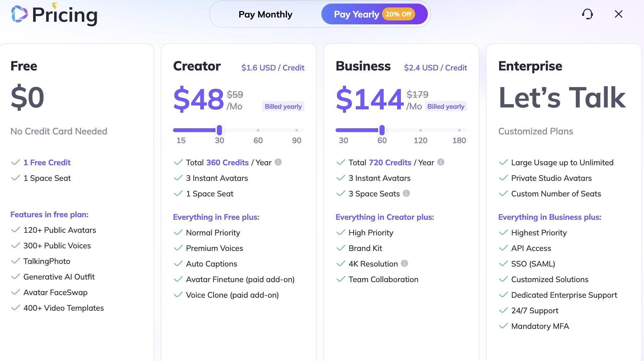Set Business slider to 30 credits
Viewport: 644px width, 361px height.
(x=338, y=130)
